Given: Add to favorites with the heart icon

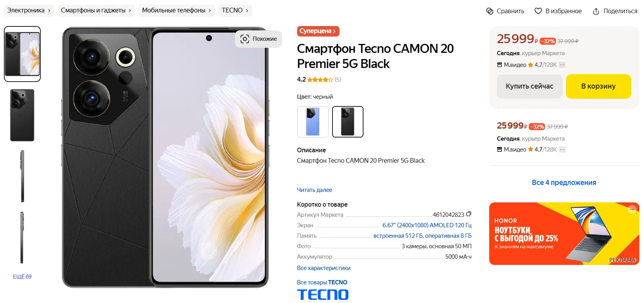Looking at the screenshot, I should coord(538,11).
